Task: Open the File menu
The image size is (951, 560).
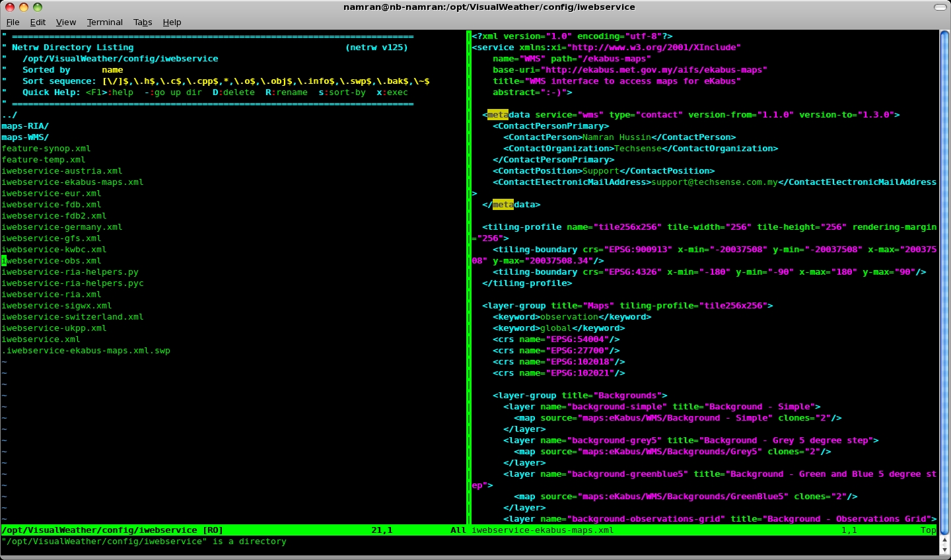Action: [13, 22]
